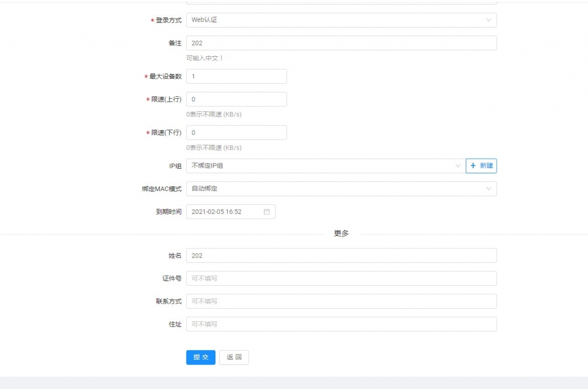The width and height of the screenshot is (588, 389).
Task: Click the 姓名 input containing 202
Action: click(341, 255)
